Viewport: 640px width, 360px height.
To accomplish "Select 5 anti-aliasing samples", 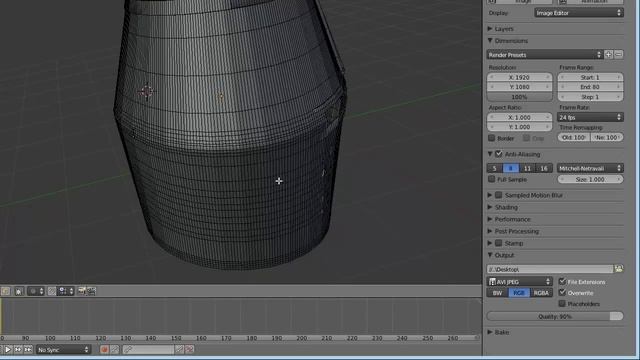I will click(x=495, y=168).
